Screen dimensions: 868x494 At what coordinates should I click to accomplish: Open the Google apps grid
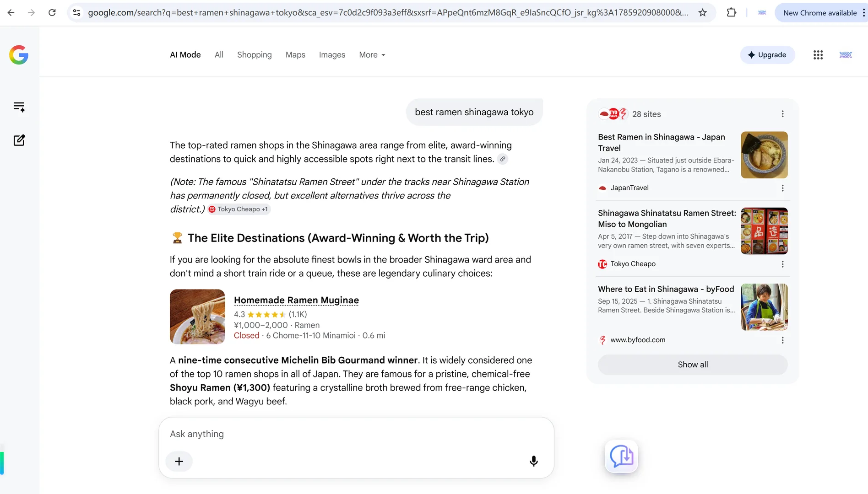point(818,55)
